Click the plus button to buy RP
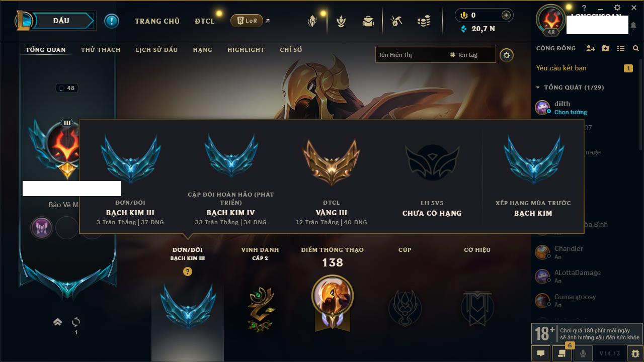This screenshot has height=362, width=644. [x=506, y=15]
